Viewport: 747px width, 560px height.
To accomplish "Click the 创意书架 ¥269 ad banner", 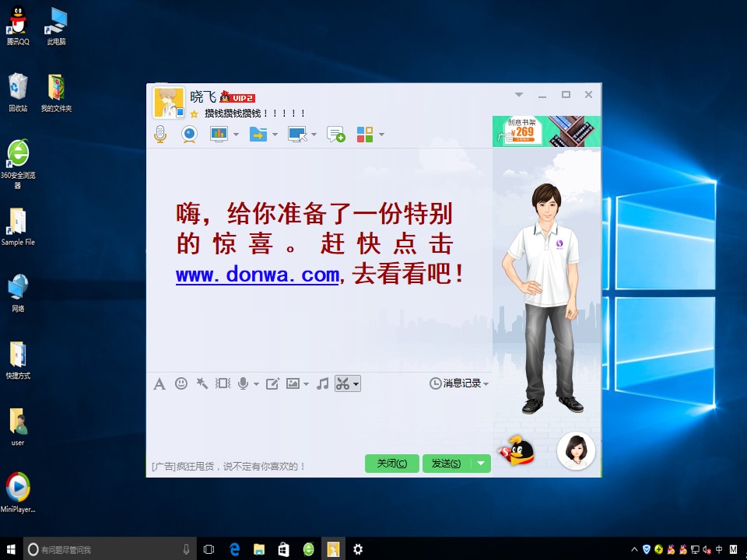I will 546,131.
